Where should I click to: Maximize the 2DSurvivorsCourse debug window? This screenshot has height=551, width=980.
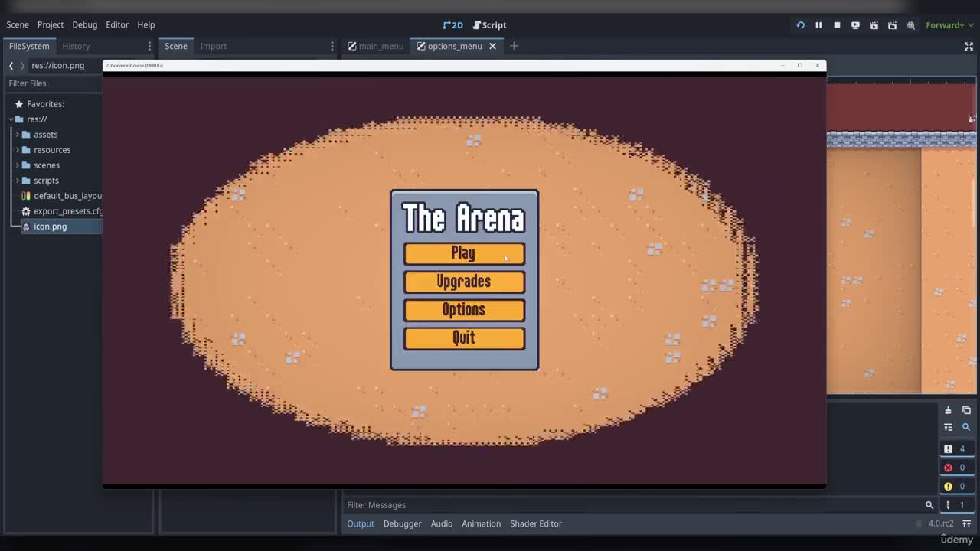tap(800, 65)
